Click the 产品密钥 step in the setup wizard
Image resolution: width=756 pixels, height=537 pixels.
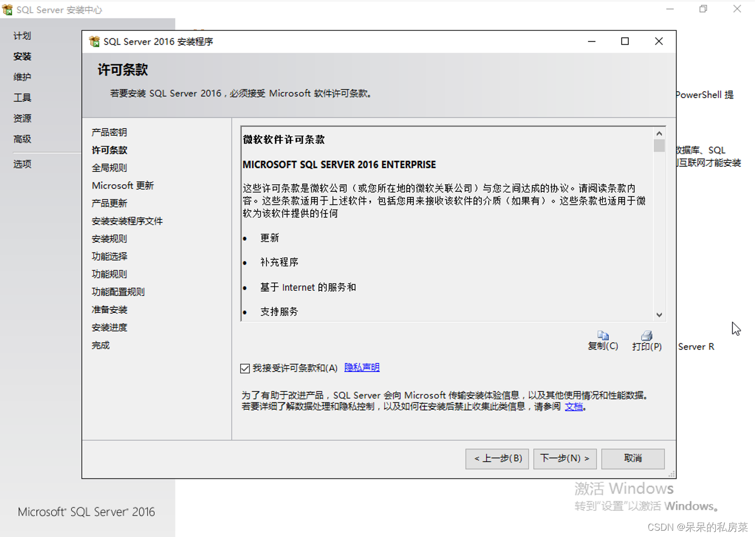pyautogui.click(x=109, y=132)
